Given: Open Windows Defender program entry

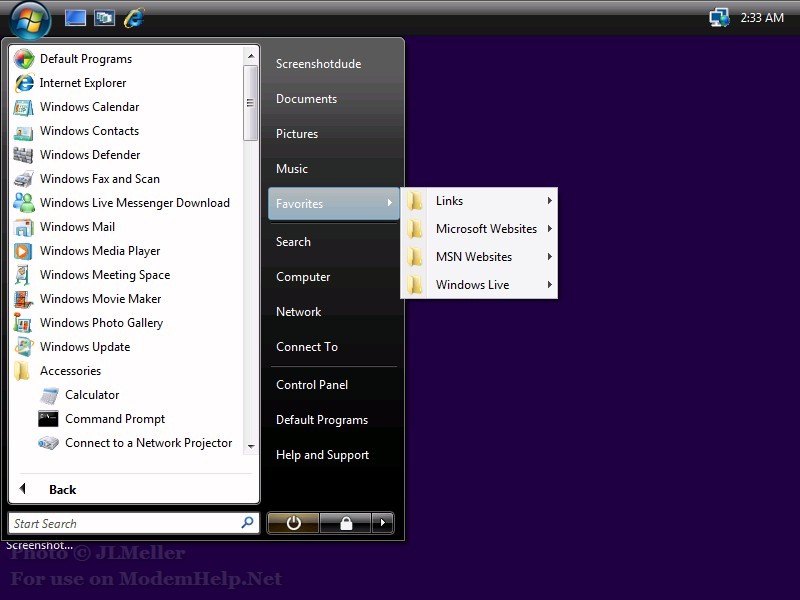Looking at the screenshot, I should coord(90,155).
